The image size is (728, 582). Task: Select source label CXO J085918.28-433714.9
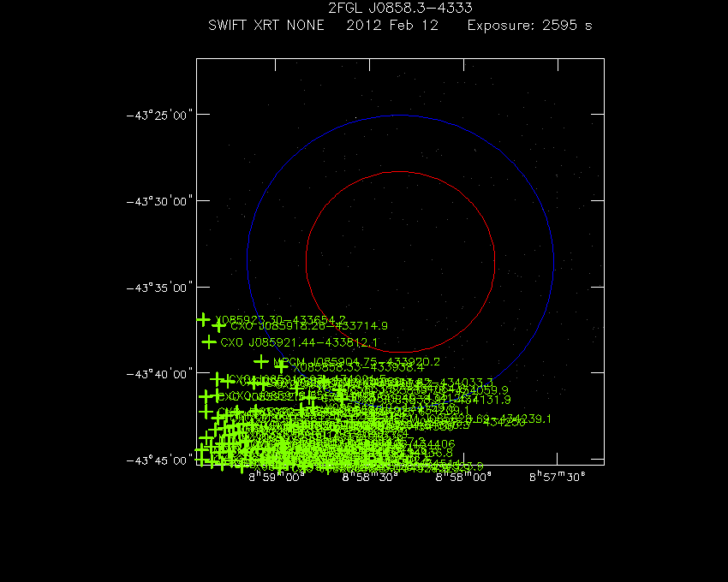(309, 326)
